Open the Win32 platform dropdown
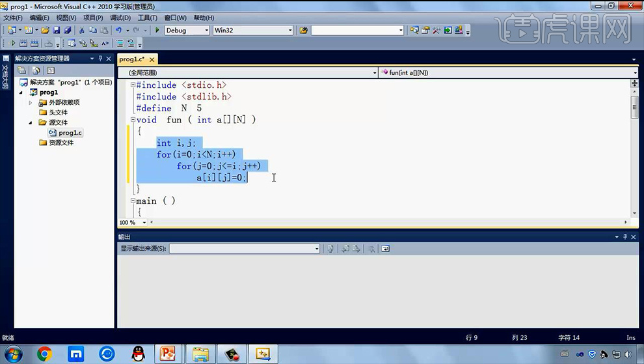The width and height of the screenshot is (644, 364). (290, 30)
